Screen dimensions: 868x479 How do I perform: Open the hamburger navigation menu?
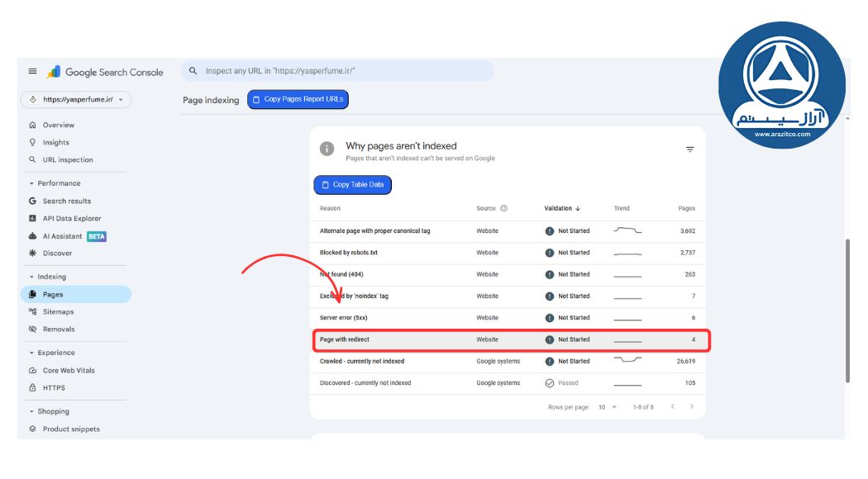pos(33,71)
